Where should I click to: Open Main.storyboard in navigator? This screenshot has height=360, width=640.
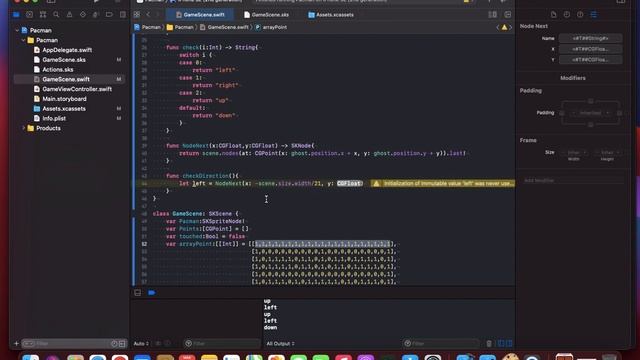click(64, 99)
